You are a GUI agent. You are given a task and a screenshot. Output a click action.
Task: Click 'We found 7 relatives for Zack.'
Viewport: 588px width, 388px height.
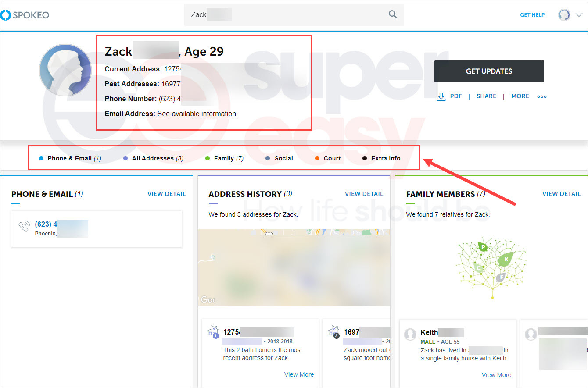[448, 214]
